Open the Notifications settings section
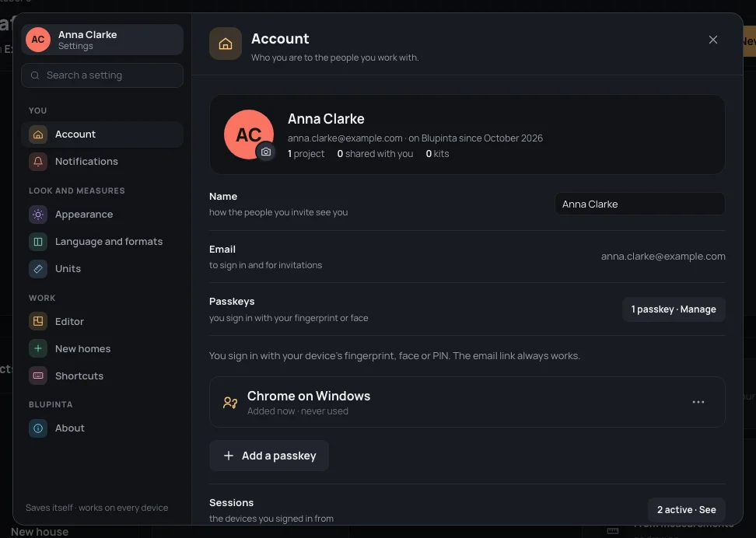 [x=102, y=162]
